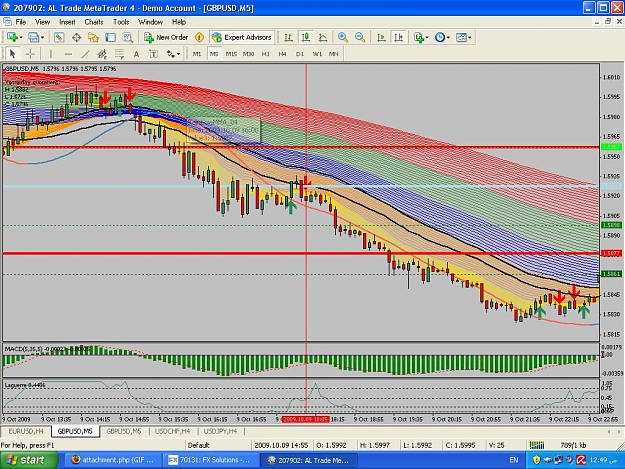
Task: Switch to Line Chart display
Action: (323, 37)
